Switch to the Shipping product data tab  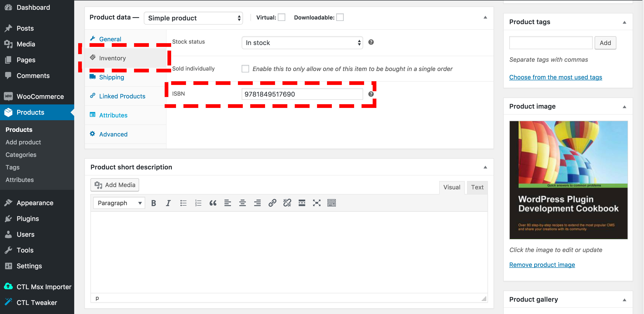tap(112, 77)
